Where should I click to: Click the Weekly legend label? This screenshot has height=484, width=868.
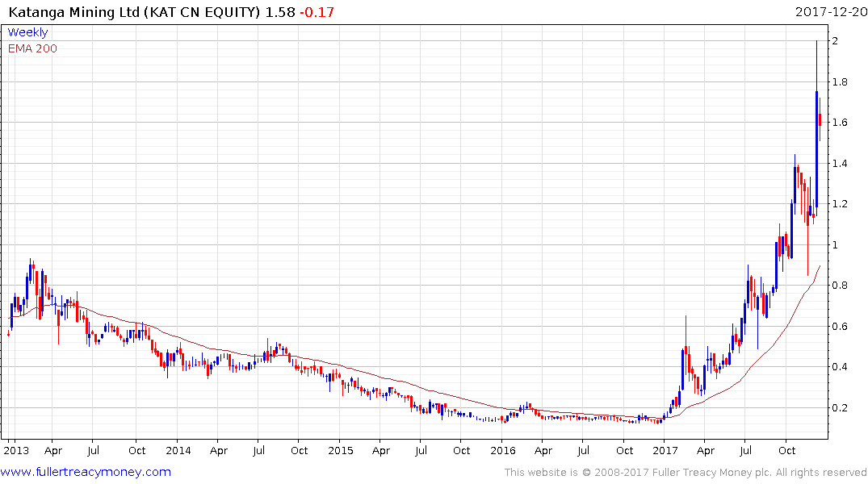tap(27, 32)
